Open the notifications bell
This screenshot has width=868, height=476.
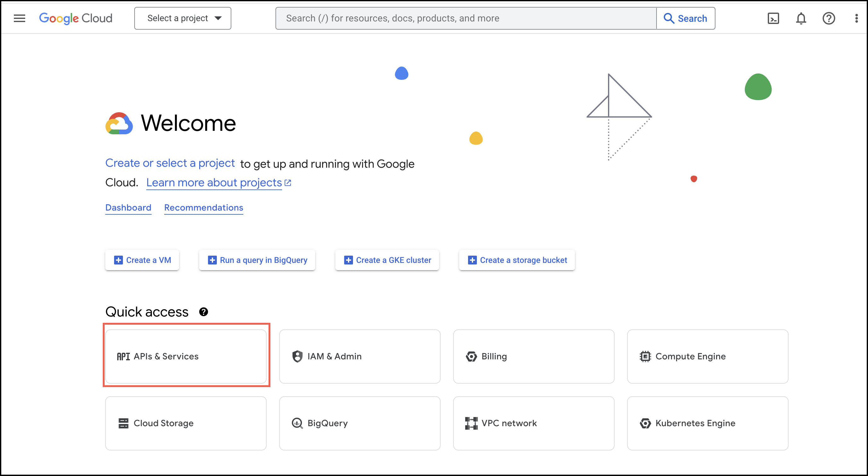tap(801, 18)
